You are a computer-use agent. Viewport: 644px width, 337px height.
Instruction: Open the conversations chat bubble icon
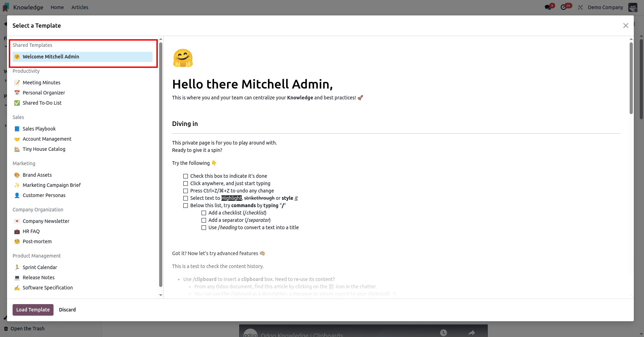(x=548, y=7)
